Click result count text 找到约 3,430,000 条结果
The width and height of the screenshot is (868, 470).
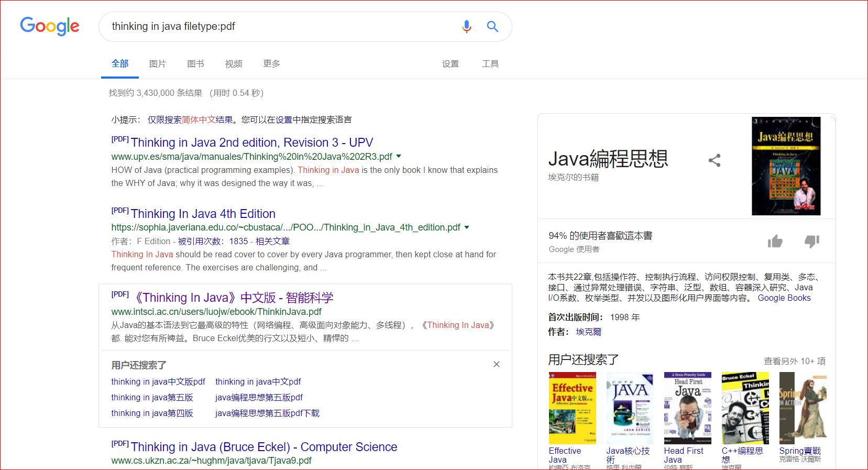tap(156, 93)
